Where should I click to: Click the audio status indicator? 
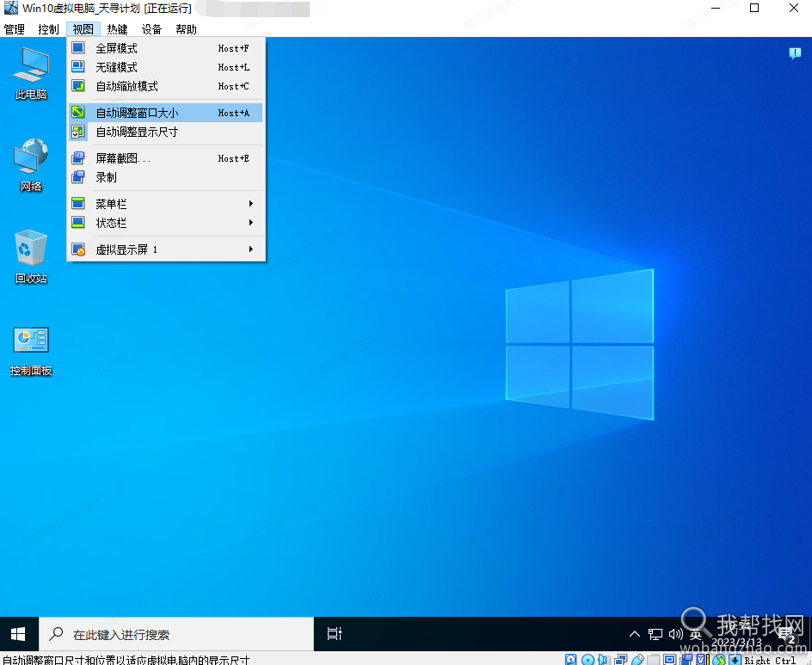point(603,659)
